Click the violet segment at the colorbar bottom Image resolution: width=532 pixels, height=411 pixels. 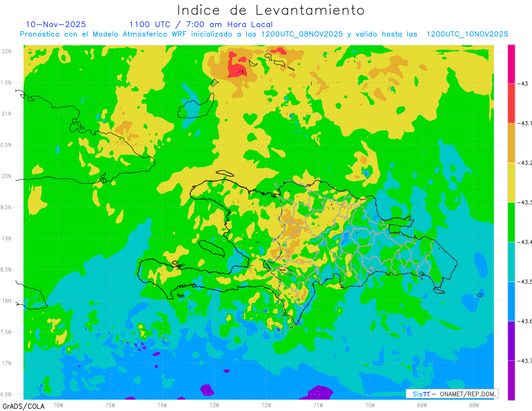pyautogui.click(x=511, y=380)
